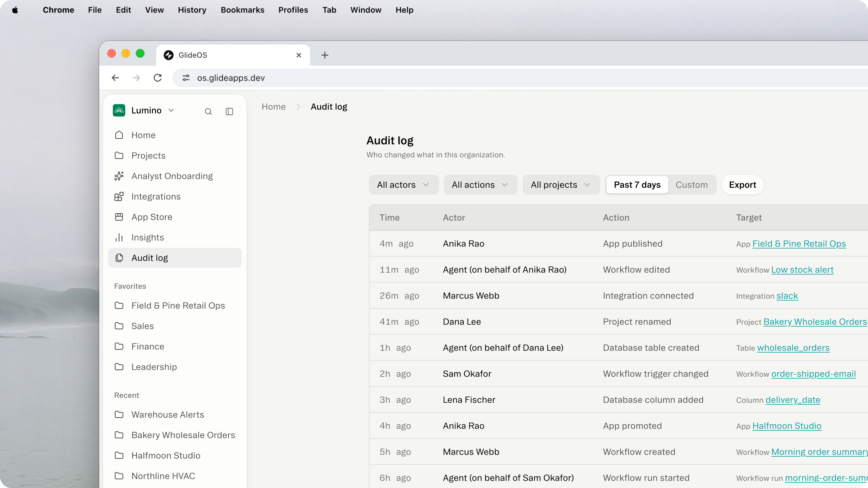Click the Home breadcrumb

tap(274, 107)
